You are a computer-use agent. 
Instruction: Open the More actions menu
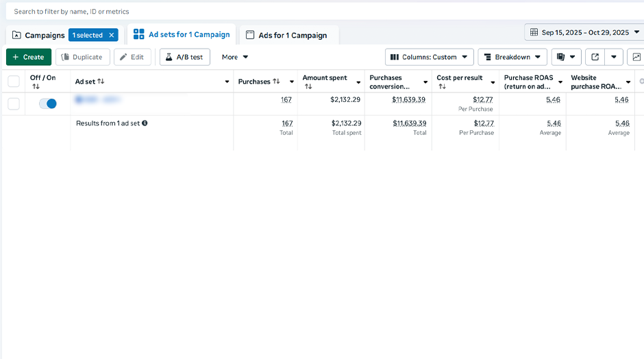click(x=235, y=57)
